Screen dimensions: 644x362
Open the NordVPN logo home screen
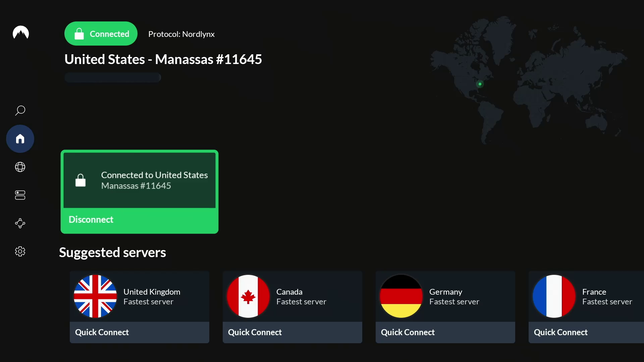[20, 33]
